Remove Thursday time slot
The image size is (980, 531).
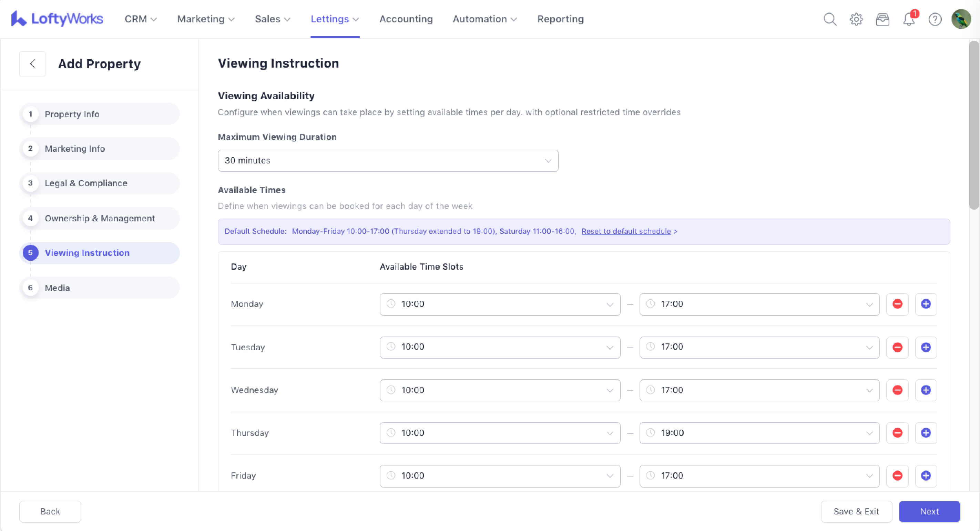[x=897, y=433]
